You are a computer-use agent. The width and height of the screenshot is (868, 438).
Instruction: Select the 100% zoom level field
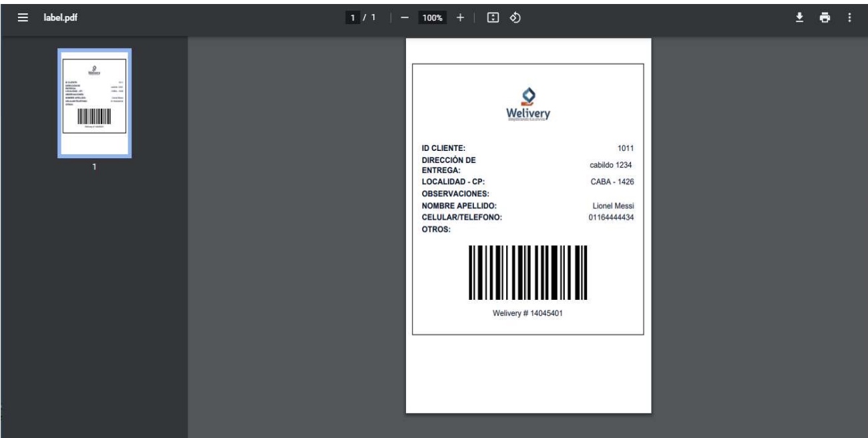pyautogui.click(x=433, y=17)
